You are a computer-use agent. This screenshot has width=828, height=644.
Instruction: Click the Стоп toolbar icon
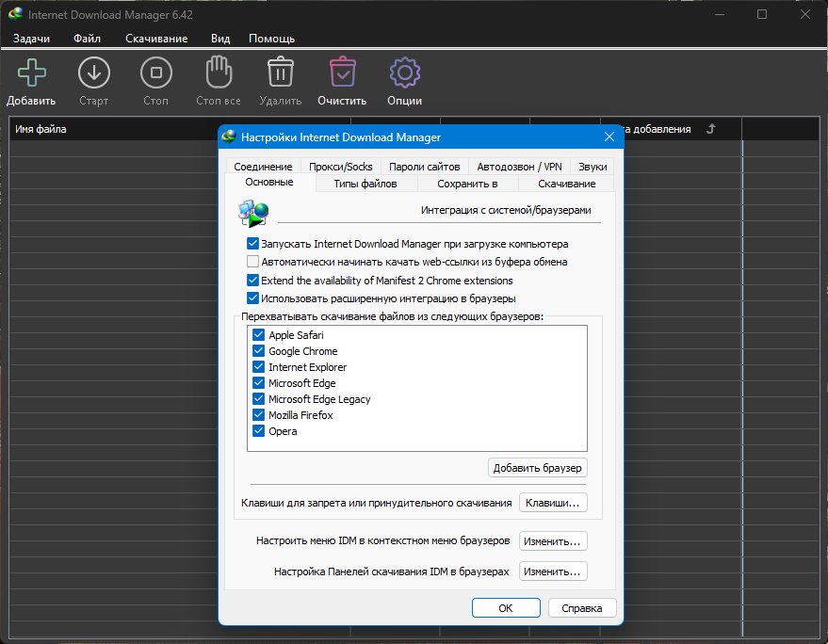156,72
